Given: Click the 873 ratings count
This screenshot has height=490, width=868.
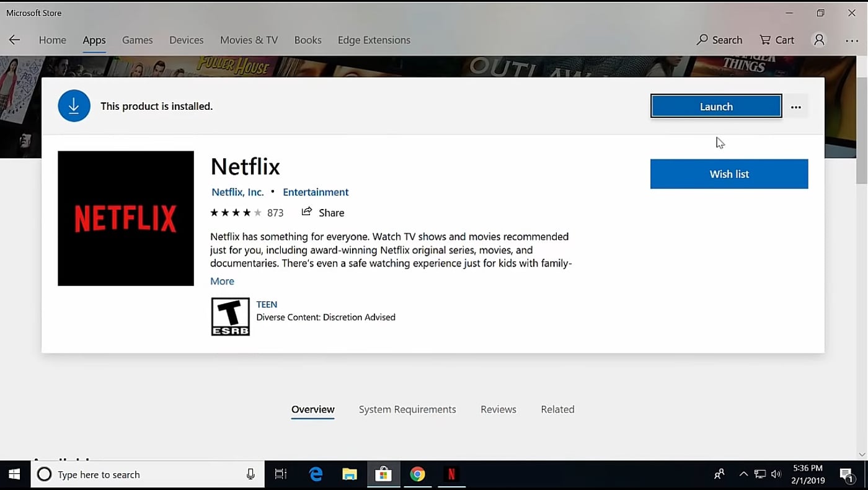Looking at the screenshot, I should [275, 213].
